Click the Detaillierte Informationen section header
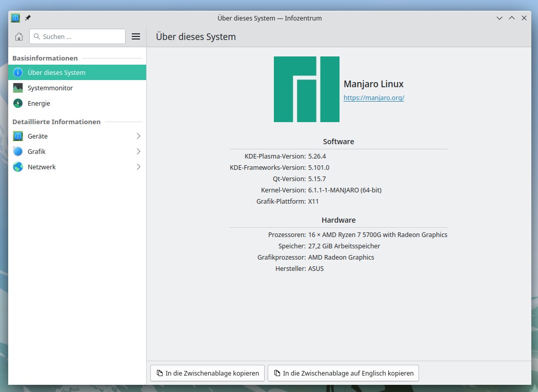 56,122
